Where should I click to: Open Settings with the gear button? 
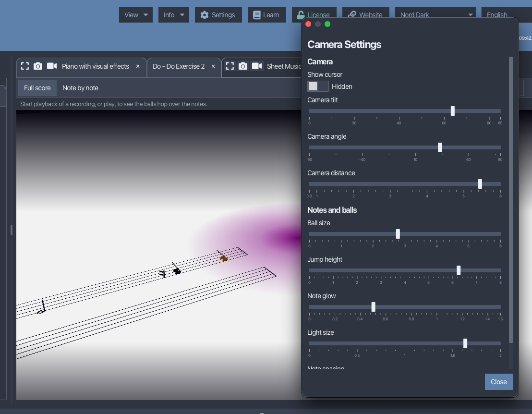coord(218,15)
